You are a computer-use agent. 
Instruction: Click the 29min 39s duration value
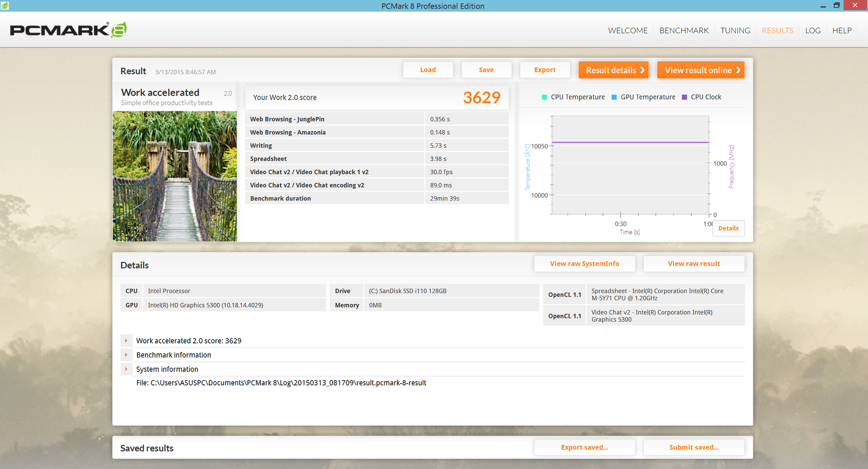tap(444, 198)
